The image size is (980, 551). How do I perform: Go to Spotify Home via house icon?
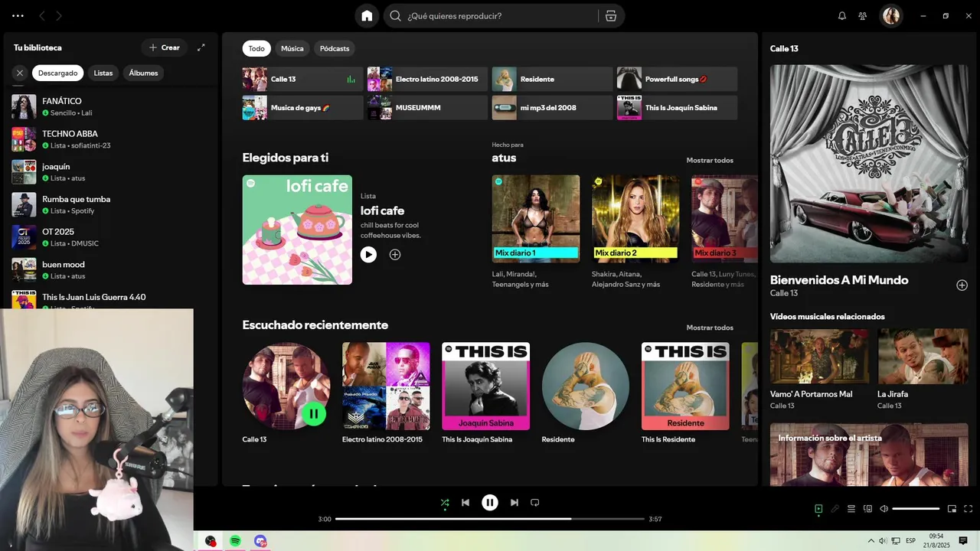point(367,15)
